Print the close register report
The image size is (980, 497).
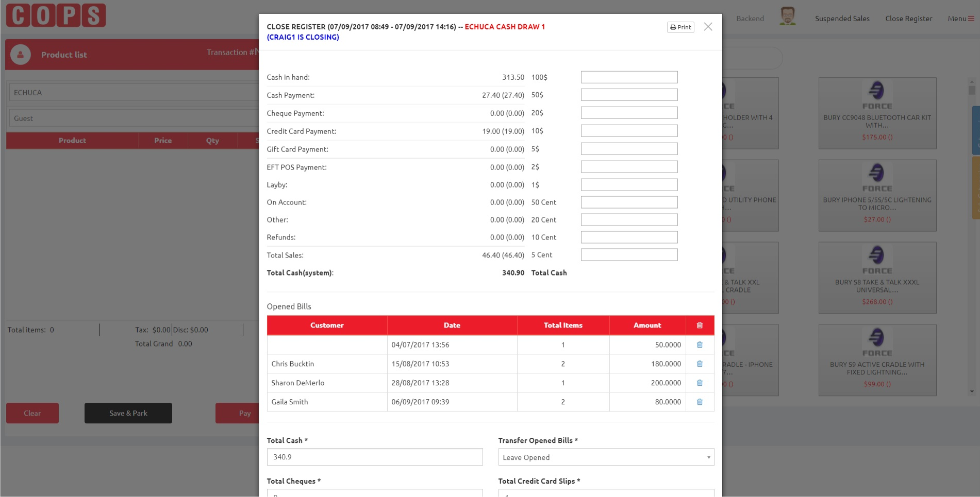(680, 27)
